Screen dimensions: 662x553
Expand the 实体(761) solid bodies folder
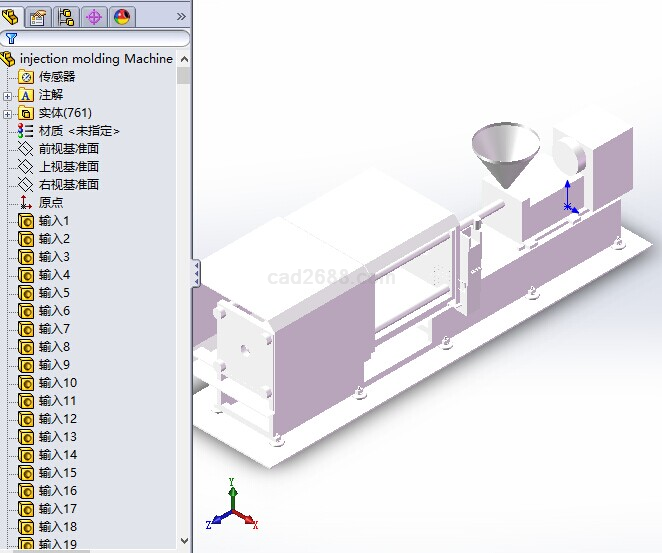(x=8, y=113)
